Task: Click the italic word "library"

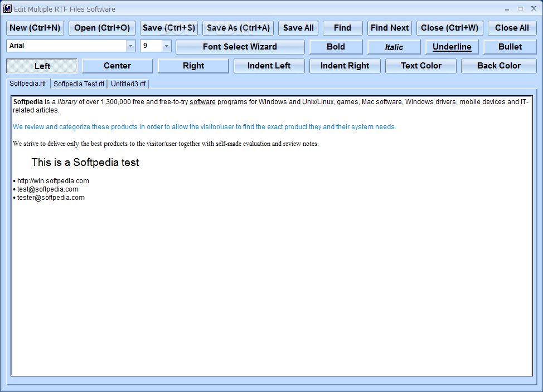Action: [67, 102]
